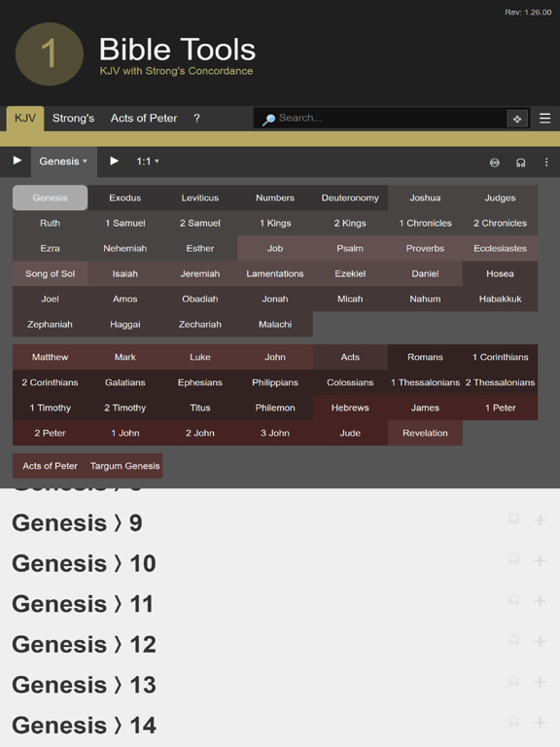Image resolution: width=560 pixels, height=747 pixels.
Task: Click headphones icon for Genesis 9
Action: pos(513,519)
